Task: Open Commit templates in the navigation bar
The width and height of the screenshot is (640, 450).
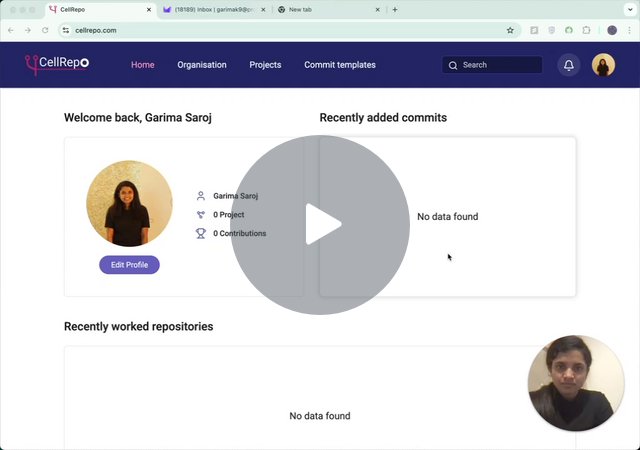Action: (x=340, y=65)
